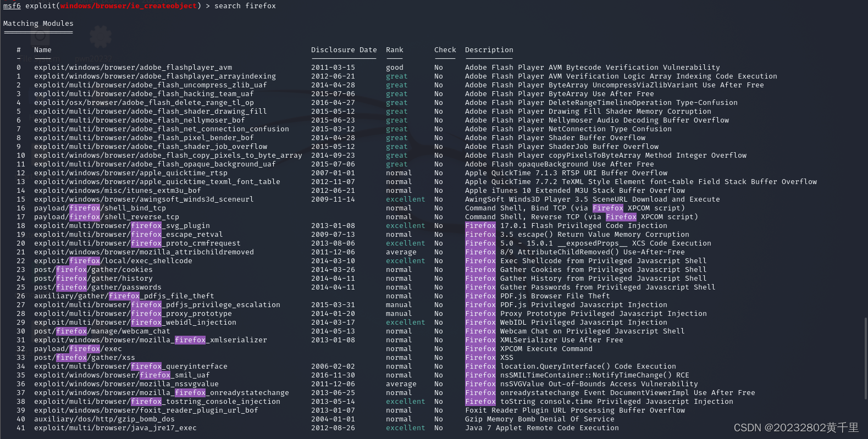
Task: Click java_jre17_exec module name
Action: [x=115, y=428]
